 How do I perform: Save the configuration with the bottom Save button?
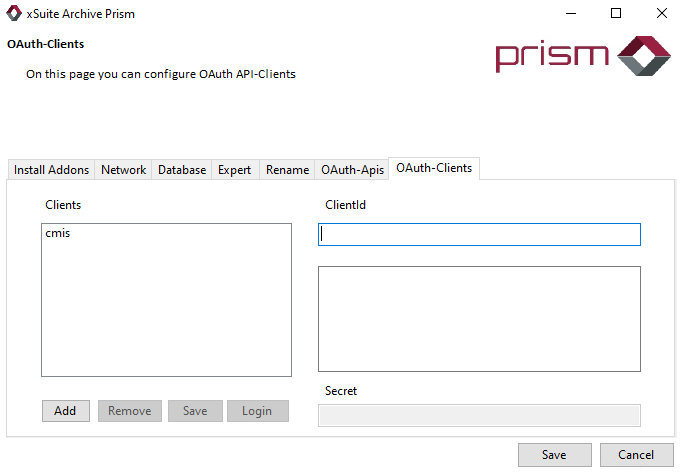click(555, 455)
